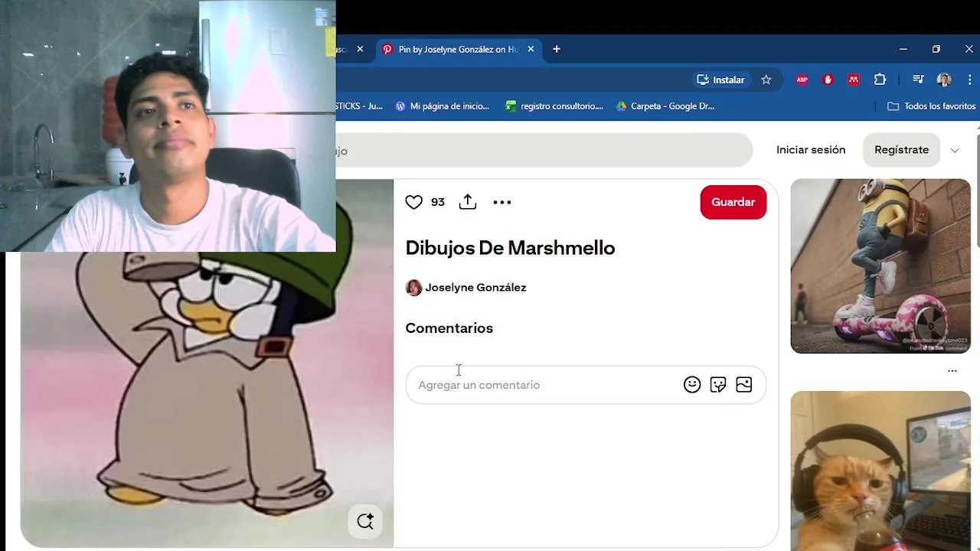Open the Chrome profile avatar

[944, 80]
